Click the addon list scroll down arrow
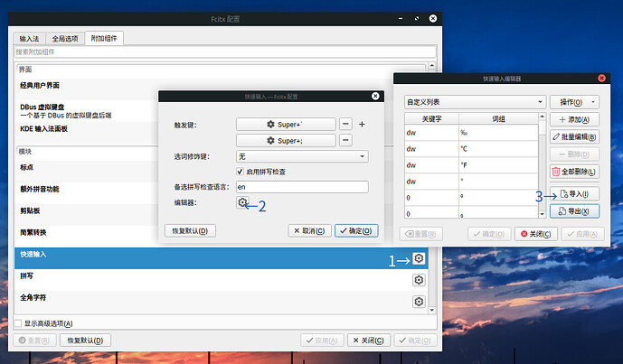The image size is (623, 364). [x=432, y=310]
